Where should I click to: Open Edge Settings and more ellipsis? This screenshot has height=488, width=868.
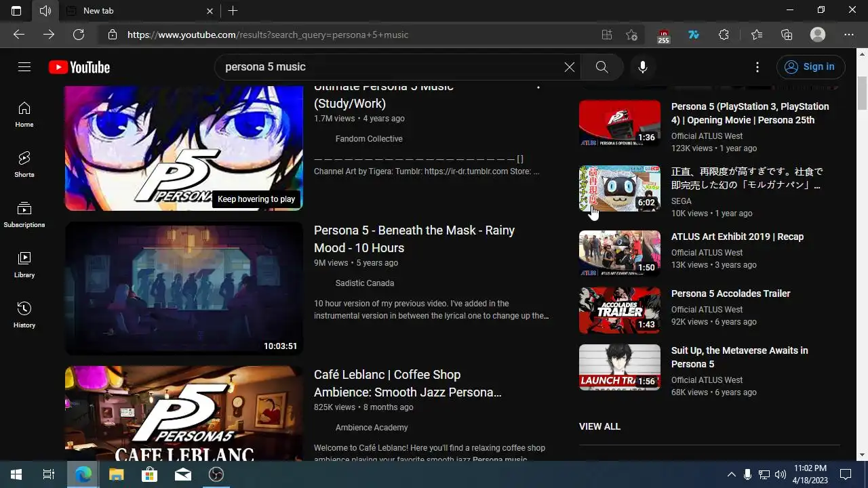pyautogui.click(x=849, y=35)
